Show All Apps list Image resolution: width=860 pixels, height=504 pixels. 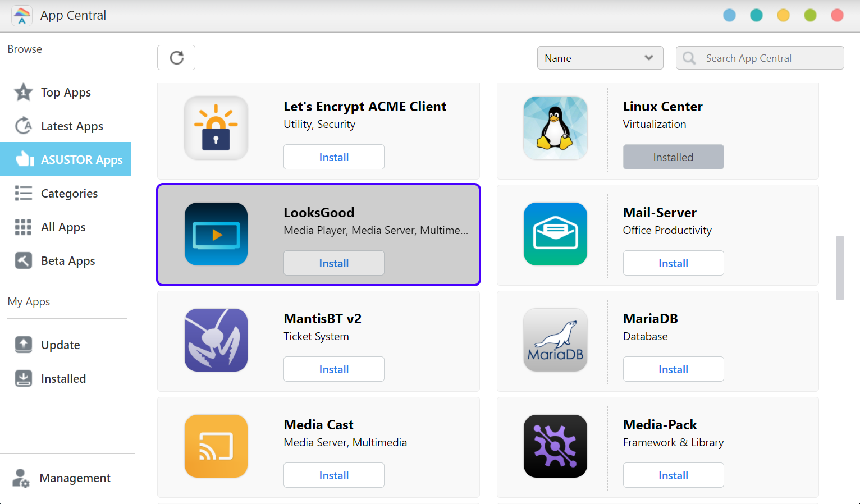(66, 227)
